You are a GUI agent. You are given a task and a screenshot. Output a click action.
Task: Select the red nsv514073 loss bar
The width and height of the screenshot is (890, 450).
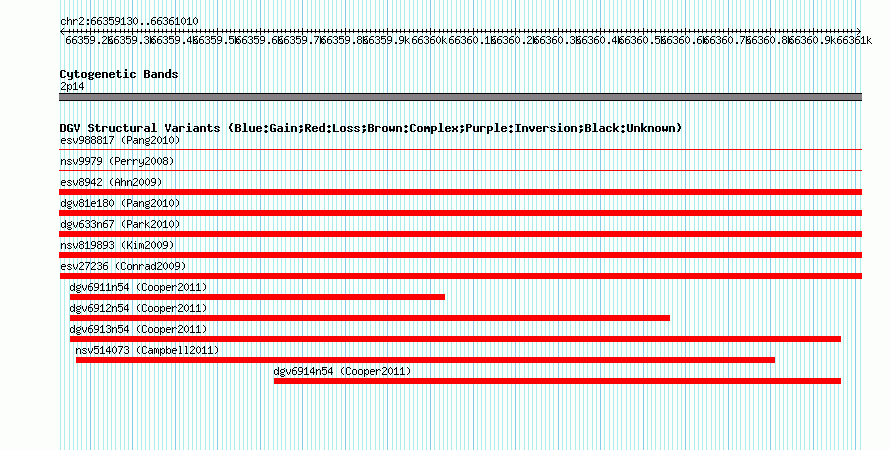click(x=425, y=360)
